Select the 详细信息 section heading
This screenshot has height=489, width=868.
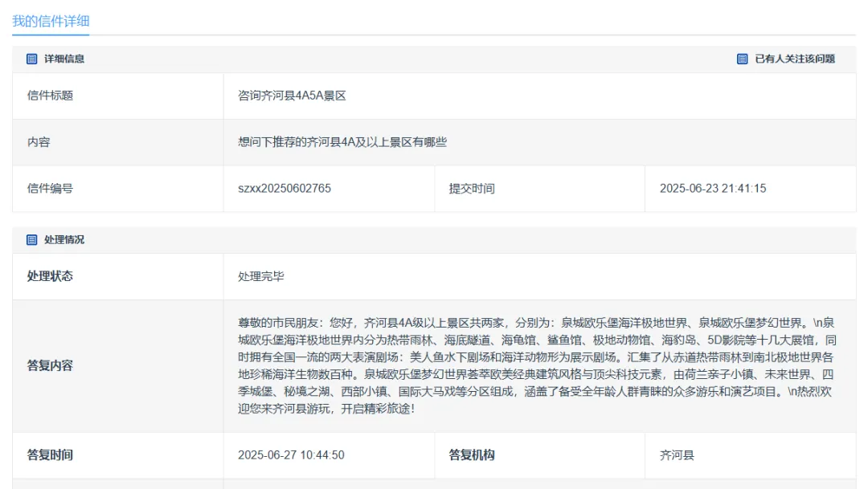[64, 59]
